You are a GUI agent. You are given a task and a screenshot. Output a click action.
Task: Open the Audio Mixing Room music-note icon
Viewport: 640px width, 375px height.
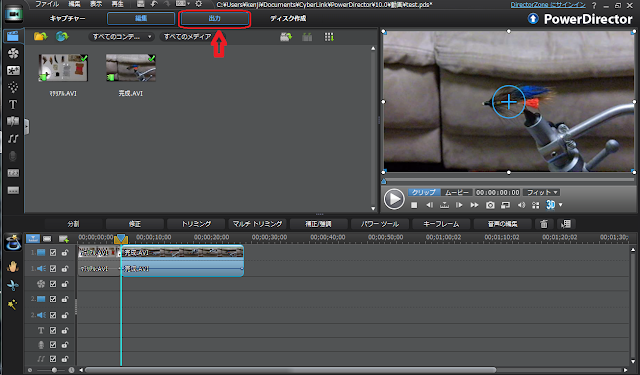point(13,139)
